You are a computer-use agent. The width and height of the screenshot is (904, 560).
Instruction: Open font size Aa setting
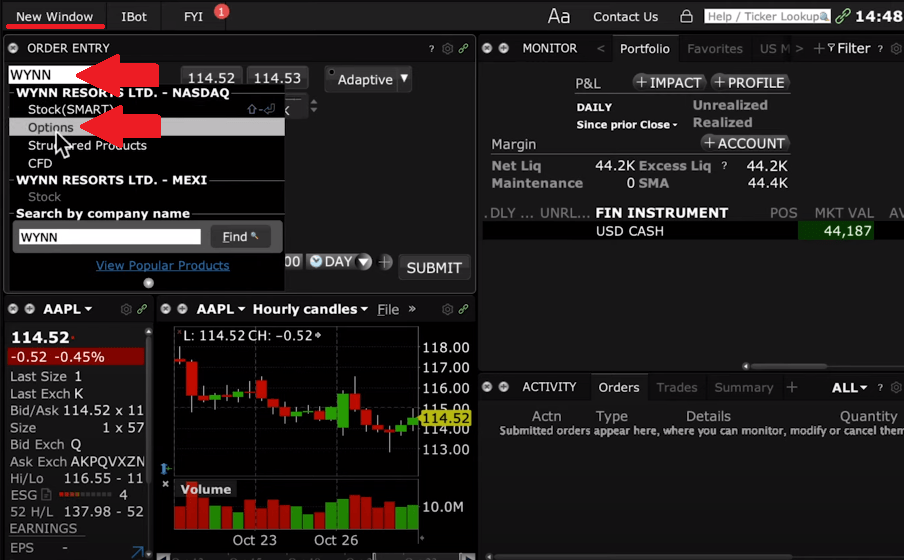pyautogui.click(x=559, y=16)
